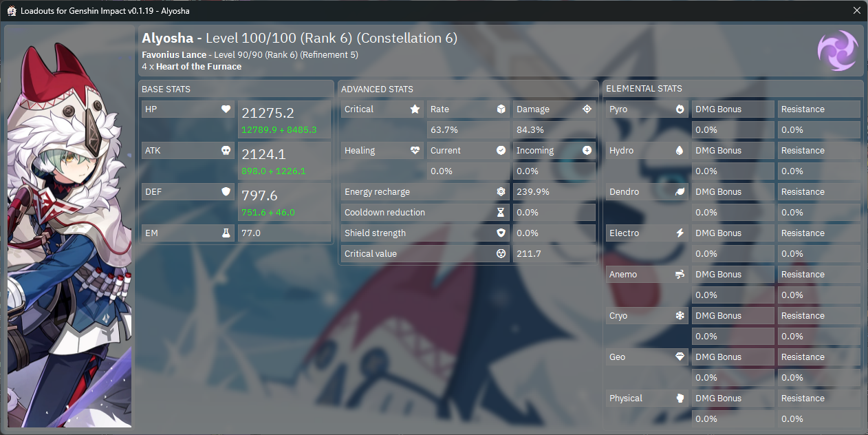Click the DEF breakdown 751.6 + 46.0
This screenshot has width=868, height=435.
tap(268, 213)
